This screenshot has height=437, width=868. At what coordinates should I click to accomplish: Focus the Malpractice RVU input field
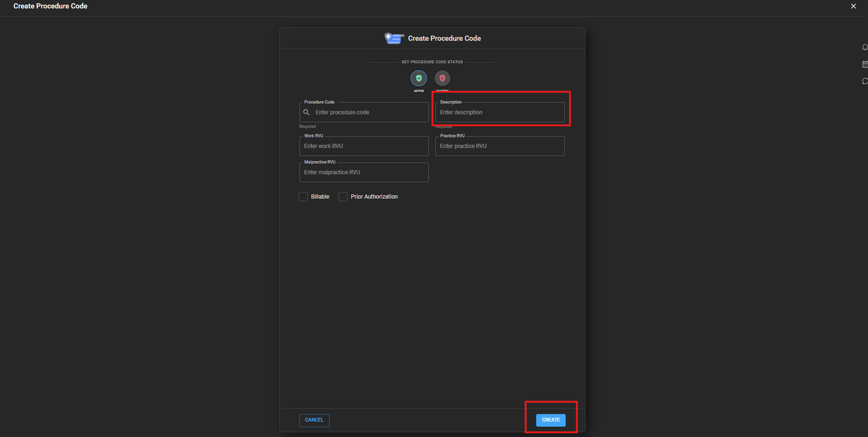364,172
